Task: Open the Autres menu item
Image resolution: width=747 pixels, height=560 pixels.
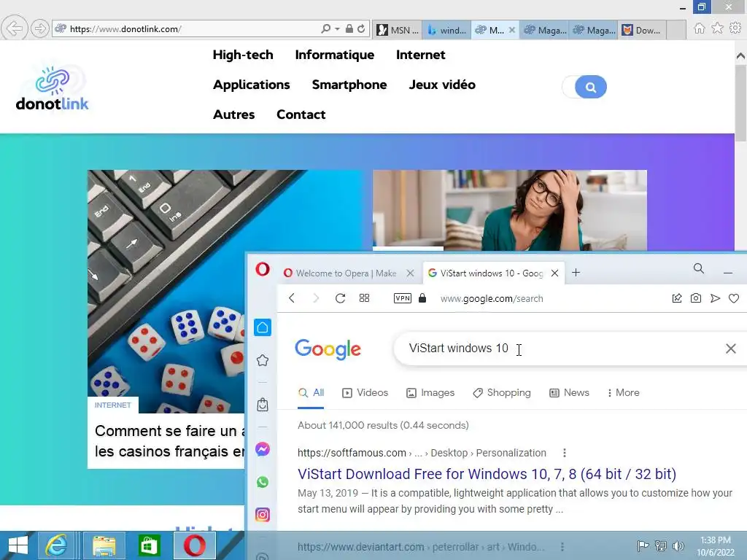Action: (x=233, y=114)
